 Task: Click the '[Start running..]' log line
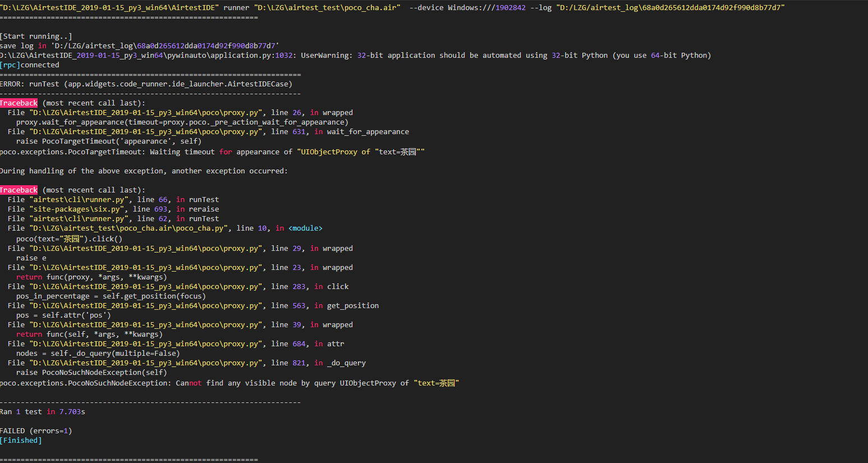point(36,36)
